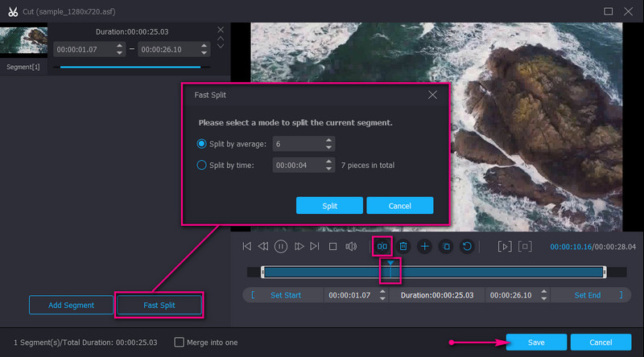644x357 pixels.
Task: Click the copy segment icon
Action: (x=446, y=246)
